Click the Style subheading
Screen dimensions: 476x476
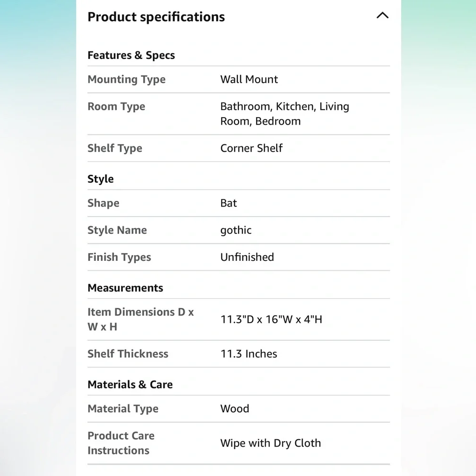(100, 179)
